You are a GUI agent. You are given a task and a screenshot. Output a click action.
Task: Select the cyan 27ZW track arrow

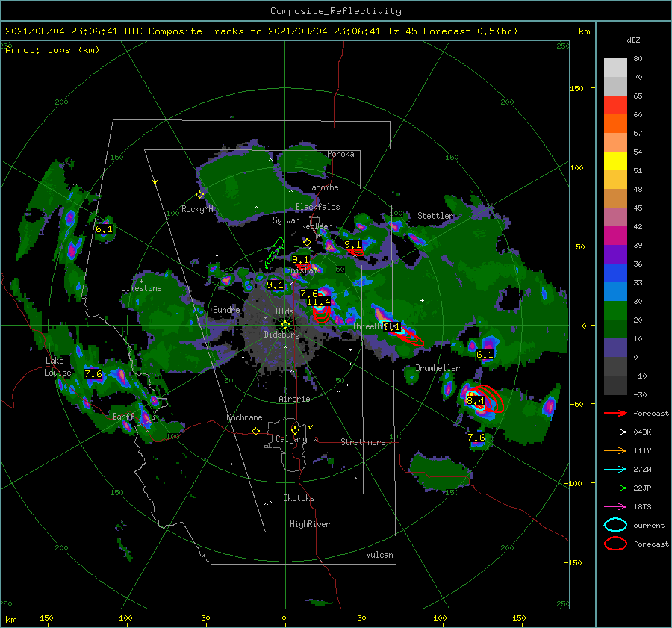(x=615, y=470)
